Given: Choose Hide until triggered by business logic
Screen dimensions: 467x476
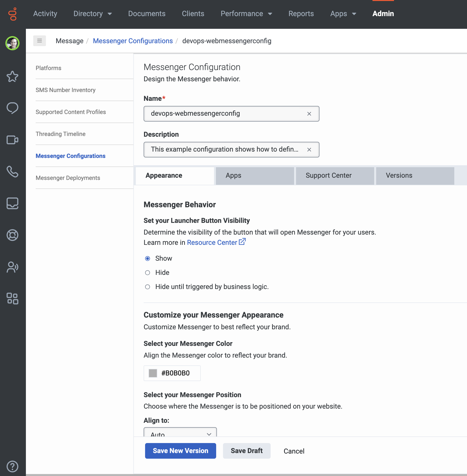Looking at the screenshot, I should (x=148, y=287).
